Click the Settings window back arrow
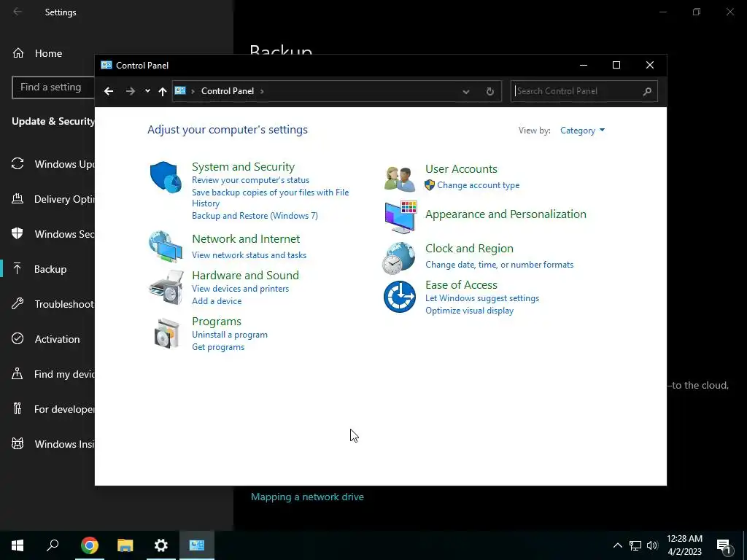747x560 pixels. click(x=18, y=12)
